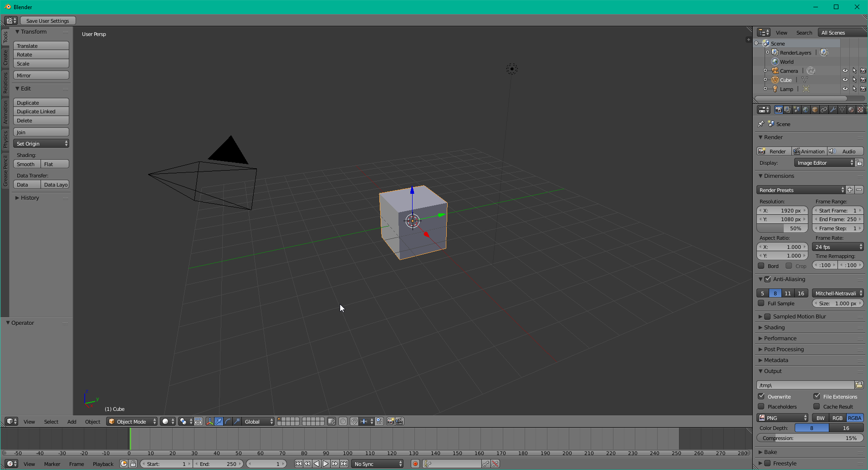The height and width of the screenshot is (470, 868).
Task: Open the Object Mode dropdown
Action: pyautogui.click(x=132, y=421)
